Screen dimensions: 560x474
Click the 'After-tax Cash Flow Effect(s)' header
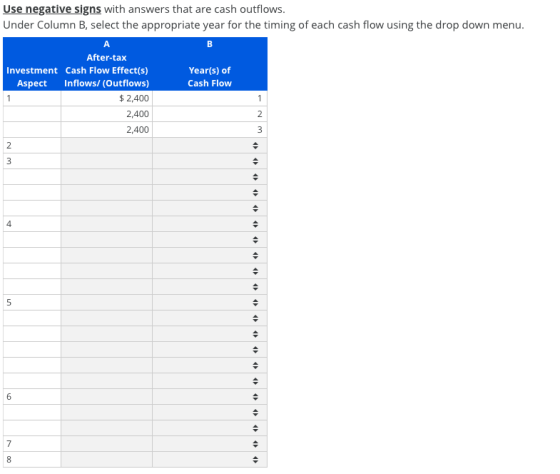(106, 64)
